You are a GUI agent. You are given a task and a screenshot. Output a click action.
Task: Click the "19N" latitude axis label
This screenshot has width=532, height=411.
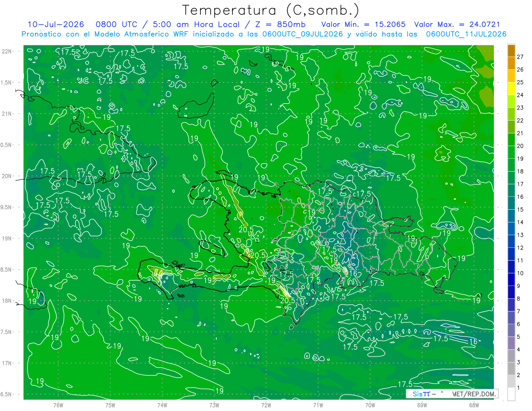(8, 238)
